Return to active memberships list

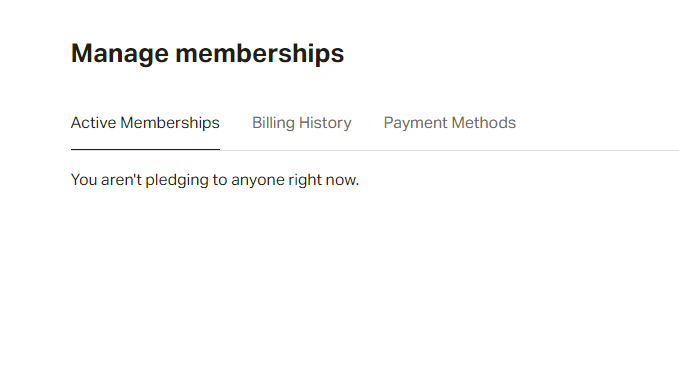point(145,123)
